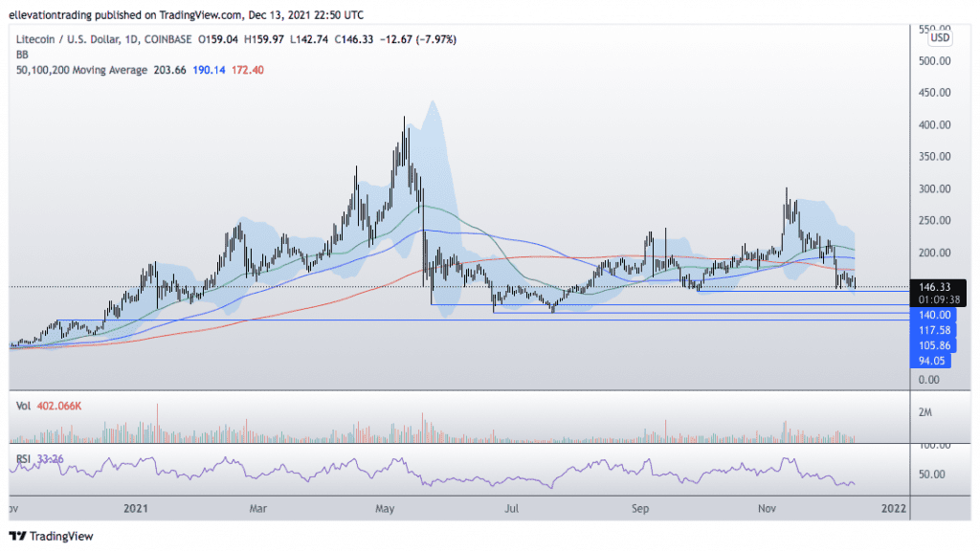
Task: Click the current price label 146.33
Action: point(934,287)
